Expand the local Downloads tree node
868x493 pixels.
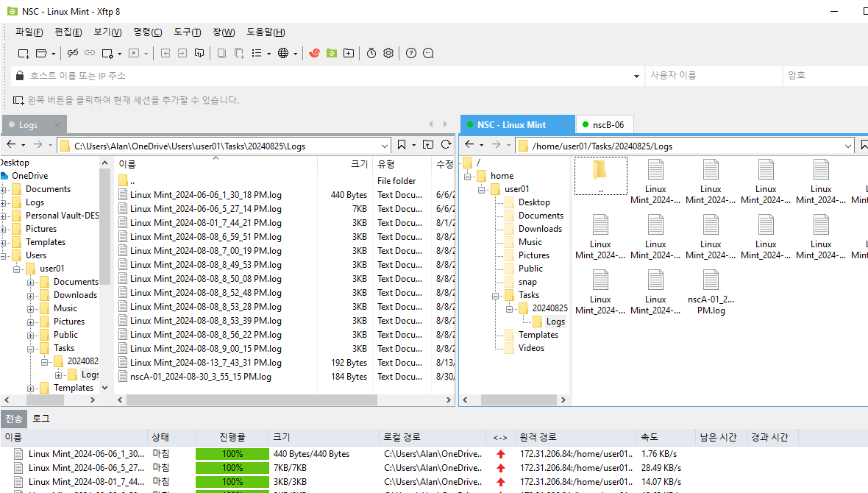pos(30,296)
